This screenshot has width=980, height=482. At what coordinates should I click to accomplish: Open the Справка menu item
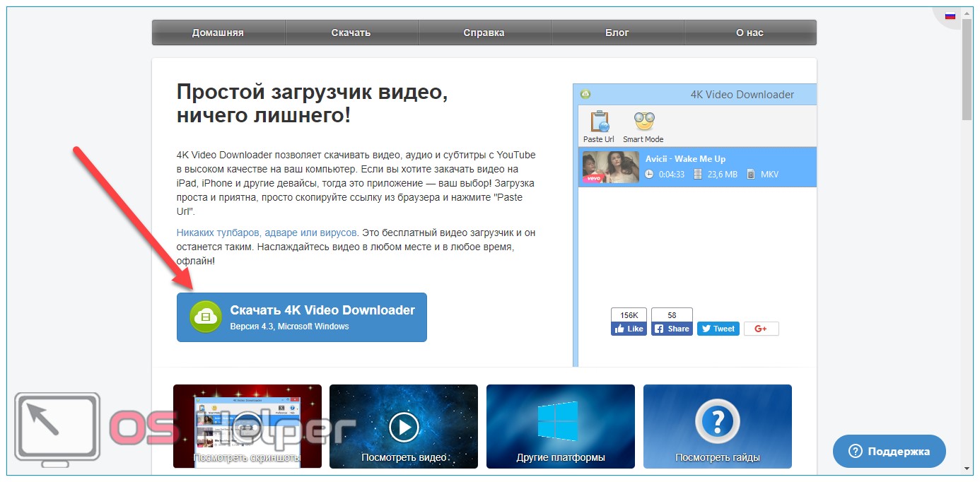pos(484,33)
